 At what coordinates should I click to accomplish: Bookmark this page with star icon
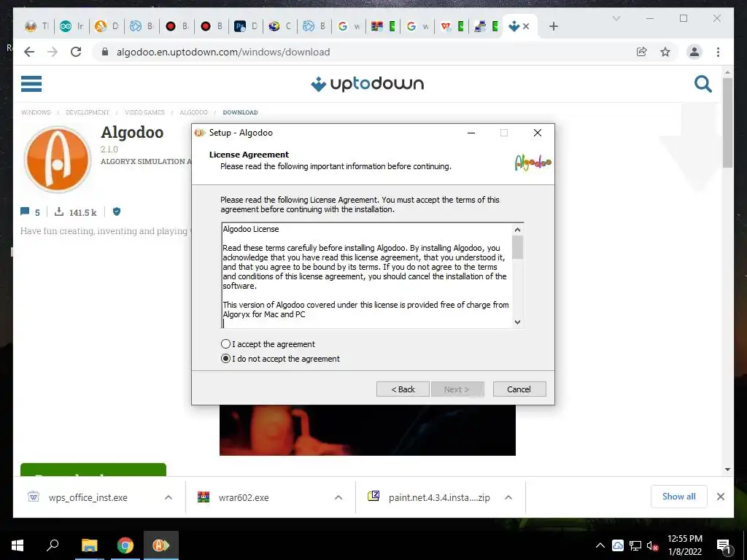(665, 52)
